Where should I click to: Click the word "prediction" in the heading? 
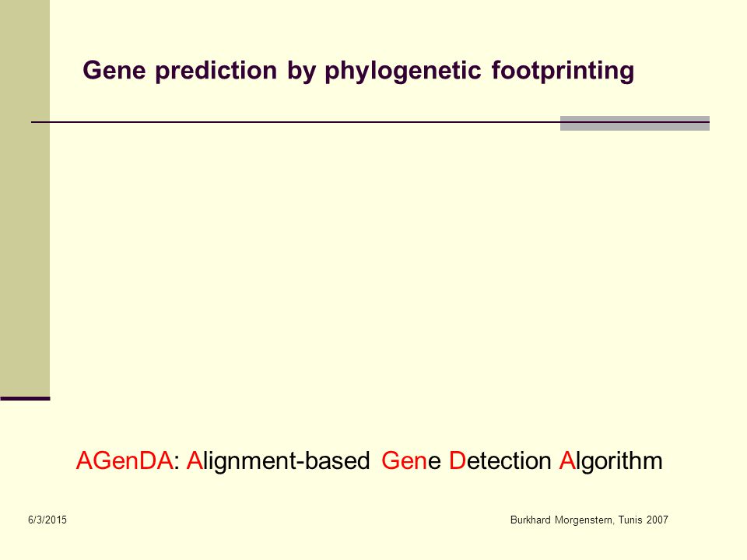click(x=216, y=71)
